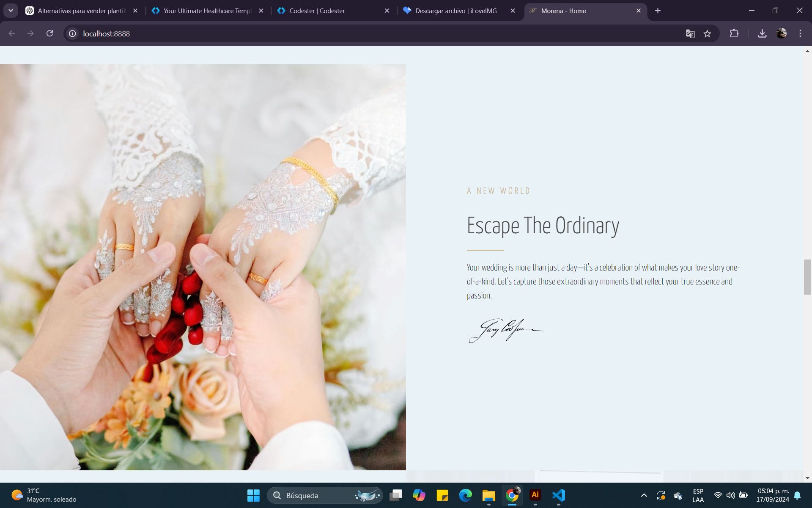
Task: Show hidden system tray icons chevron
Action: (644, 495)
